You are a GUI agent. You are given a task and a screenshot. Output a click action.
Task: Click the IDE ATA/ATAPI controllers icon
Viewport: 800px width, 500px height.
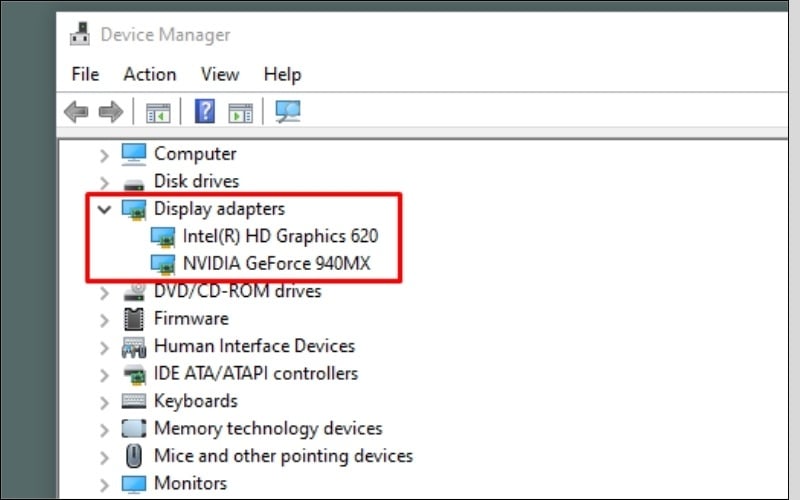pos(135,374)
